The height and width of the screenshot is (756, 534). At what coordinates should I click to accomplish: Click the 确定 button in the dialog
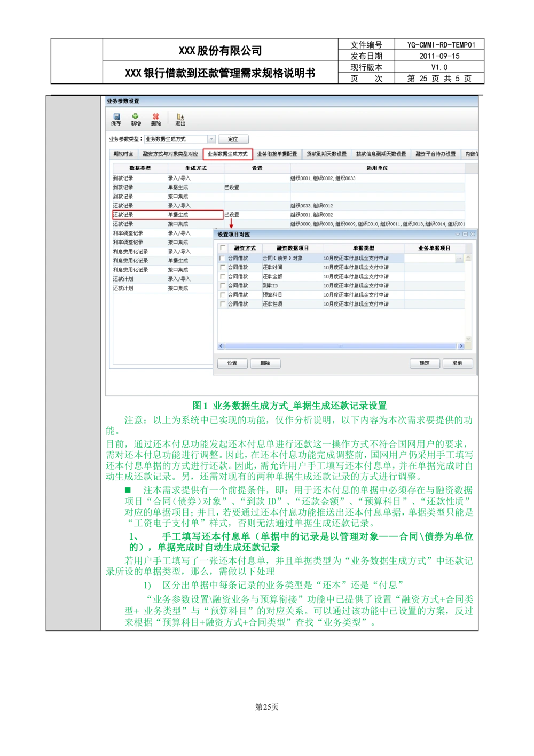[425, 363]
